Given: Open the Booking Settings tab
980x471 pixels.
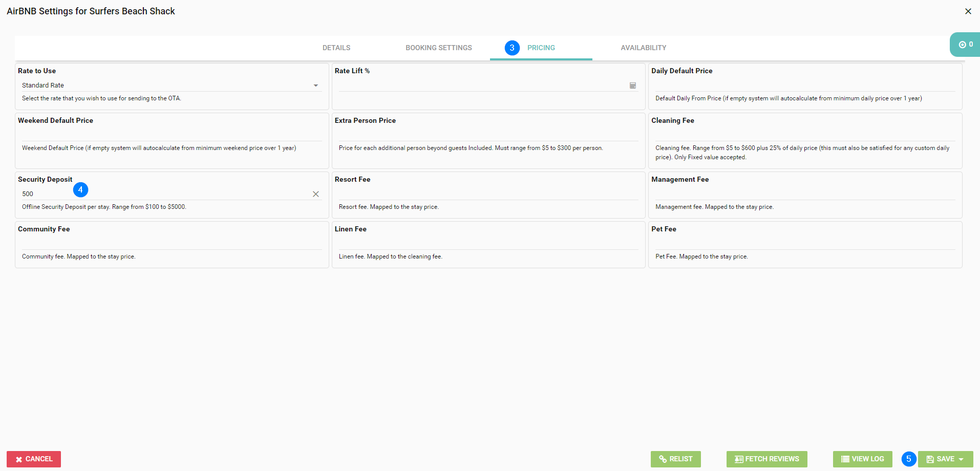Looking at the screenshot, I should [x=438, y=48].
